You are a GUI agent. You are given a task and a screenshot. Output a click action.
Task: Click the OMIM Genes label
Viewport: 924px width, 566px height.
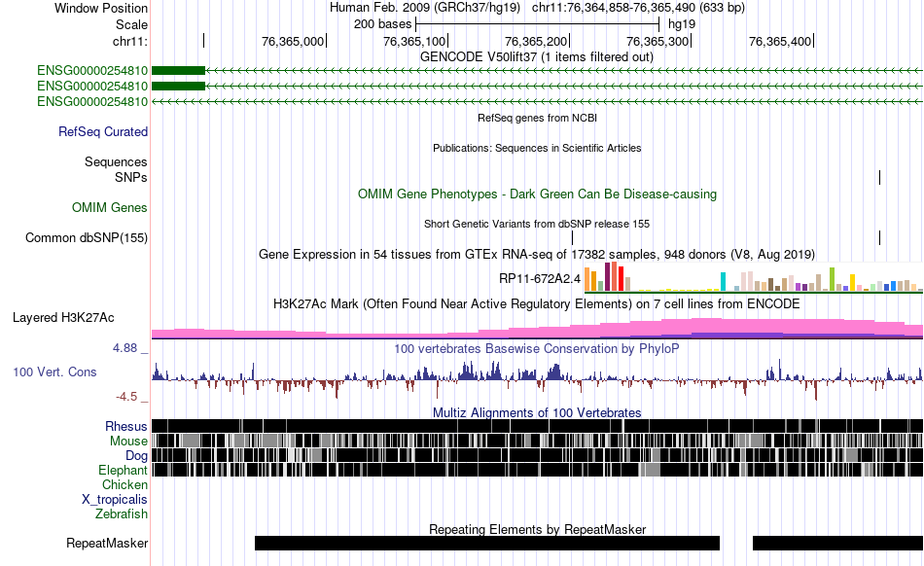click(x=110, y=207)
